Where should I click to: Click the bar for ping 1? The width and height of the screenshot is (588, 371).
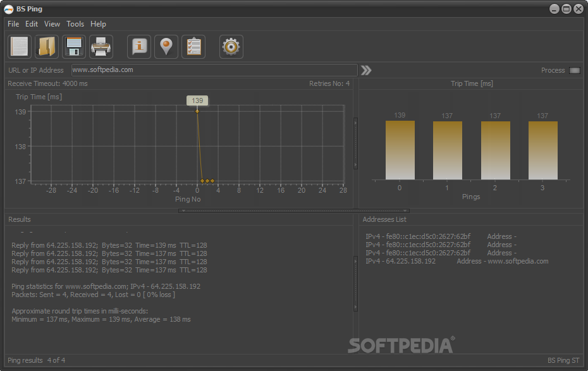click(448, 150)
